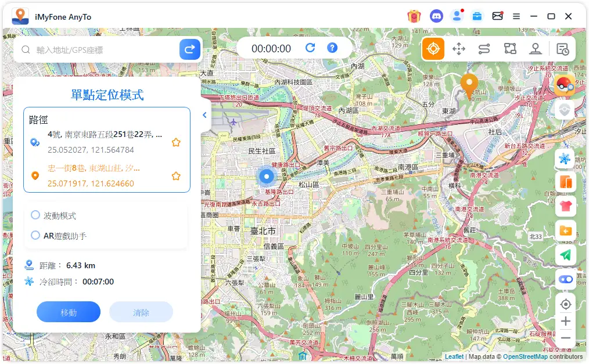
Task: Open the user account profile icon
Action: point(457,16)
